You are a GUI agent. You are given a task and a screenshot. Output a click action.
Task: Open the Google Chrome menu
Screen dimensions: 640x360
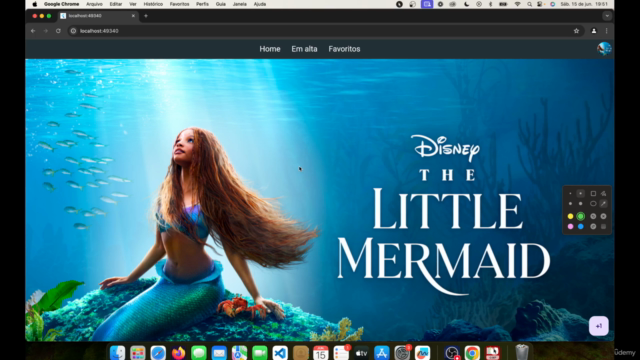coord(62,4)
